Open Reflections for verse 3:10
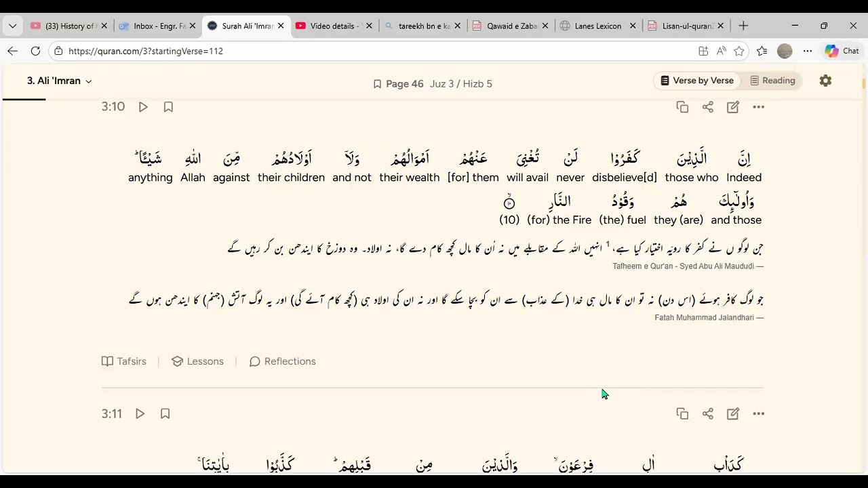Screen dimensions: 868x488 (283, 361)
